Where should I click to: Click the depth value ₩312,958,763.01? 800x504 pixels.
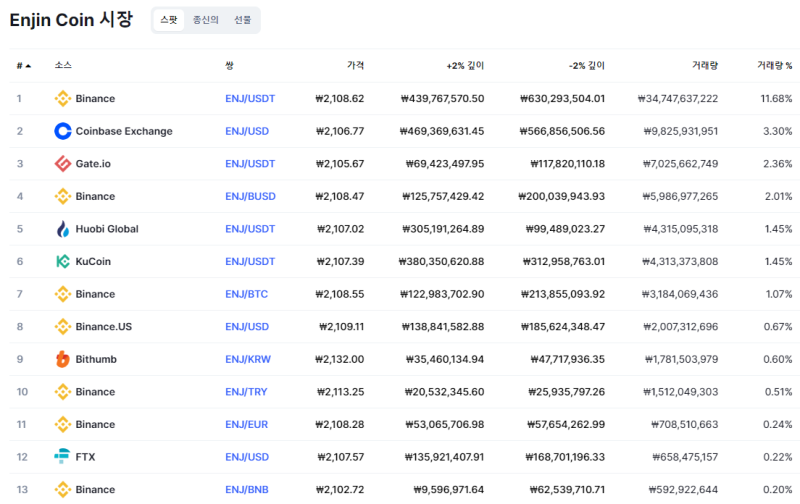tap(564, 262)
